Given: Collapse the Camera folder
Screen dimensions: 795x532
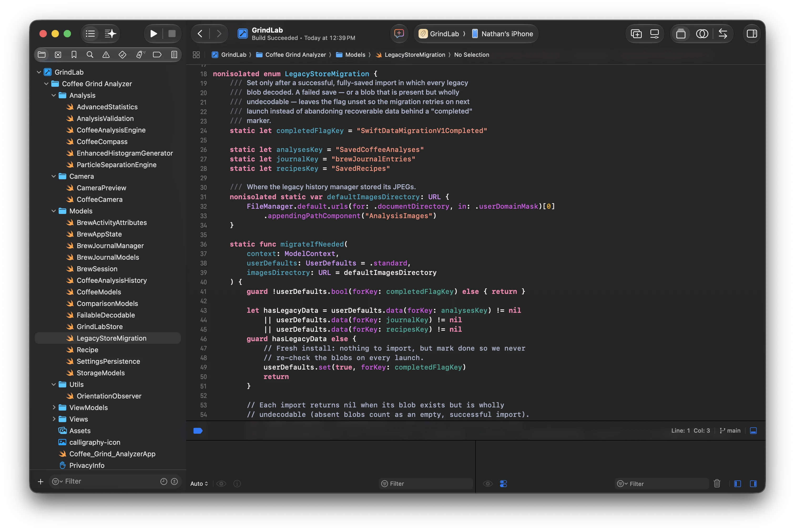Looking at the screenshot, I should pyautogui.click(x=54, y=176).
